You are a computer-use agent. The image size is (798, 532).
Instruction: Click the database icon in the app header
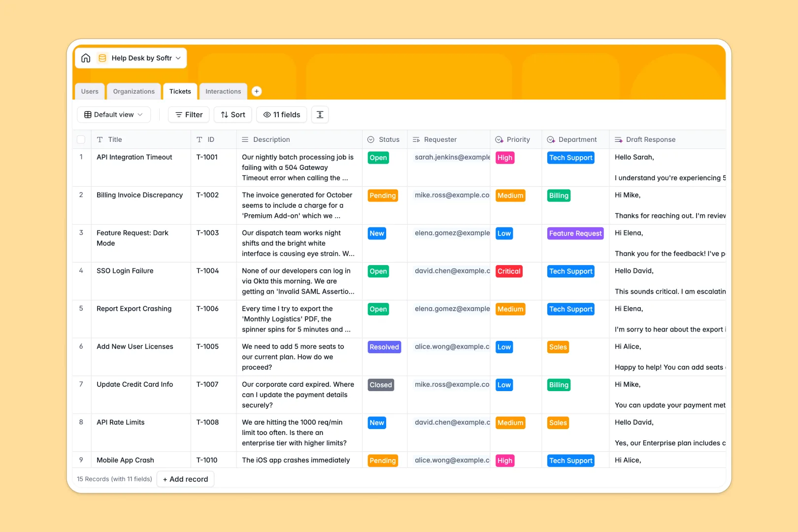[x=102, y=58]
